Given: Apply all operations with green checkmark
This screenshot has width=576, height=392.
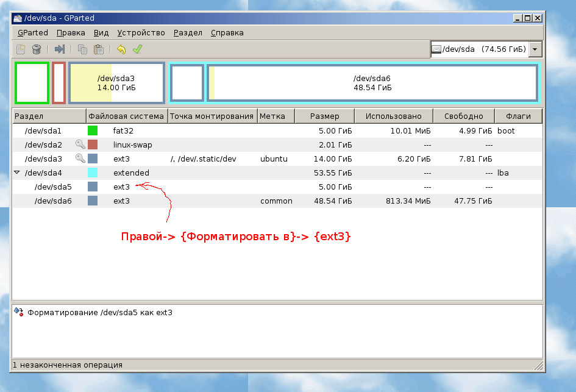Looking at the screenshot, I should click(137, 49).
